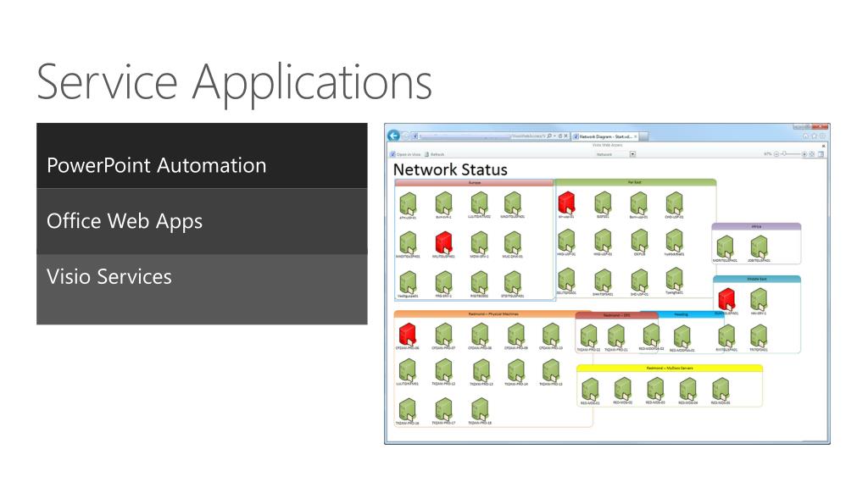Image resolution: width=868 pixels, height=488 pixels.
Task: Select the CFDAW-PRO-07 server shape
Action: (x=443, y=334)
